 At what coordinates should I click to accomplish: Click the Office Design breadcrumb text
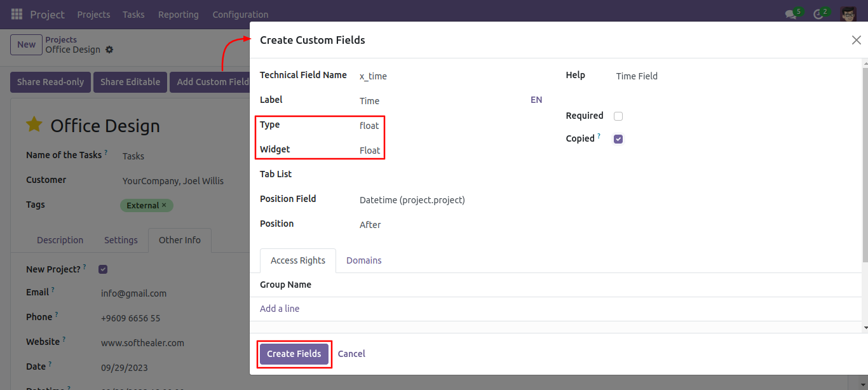pos(72,50)
